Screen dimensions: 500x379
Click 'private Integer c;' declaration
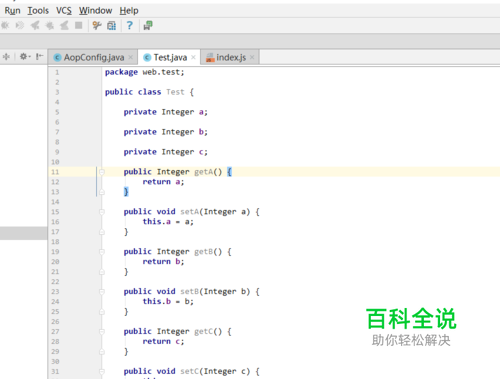(x=166, y=152)
